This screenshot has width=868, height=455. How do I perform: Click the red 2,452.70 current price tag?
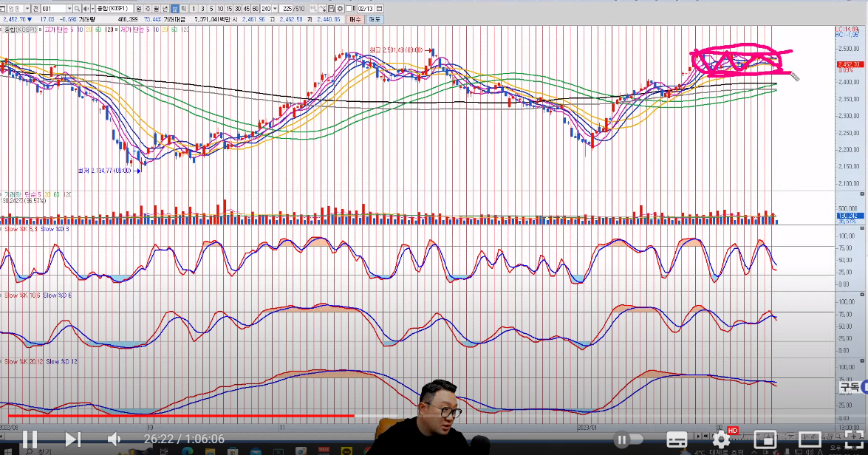coord(849,64)
